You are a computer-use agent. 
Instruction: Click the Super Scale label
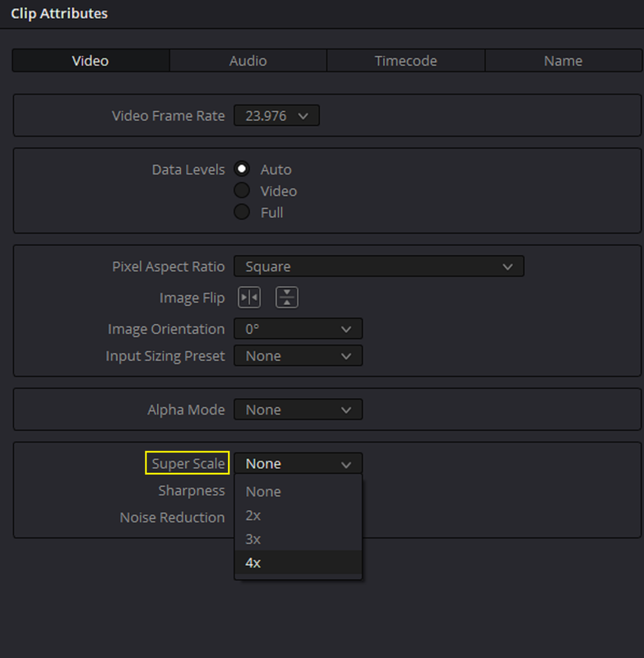click(188, 464)
